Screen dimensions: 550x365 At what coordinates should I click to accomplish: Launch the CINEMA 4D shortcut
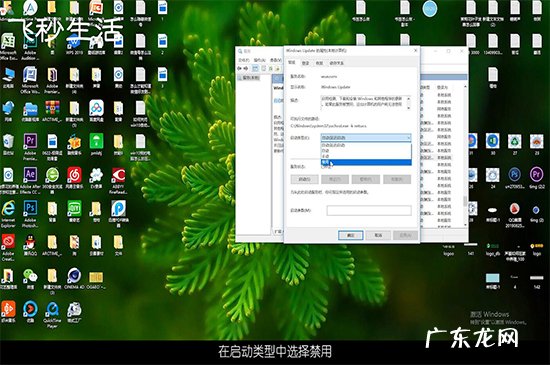point(74,276)
